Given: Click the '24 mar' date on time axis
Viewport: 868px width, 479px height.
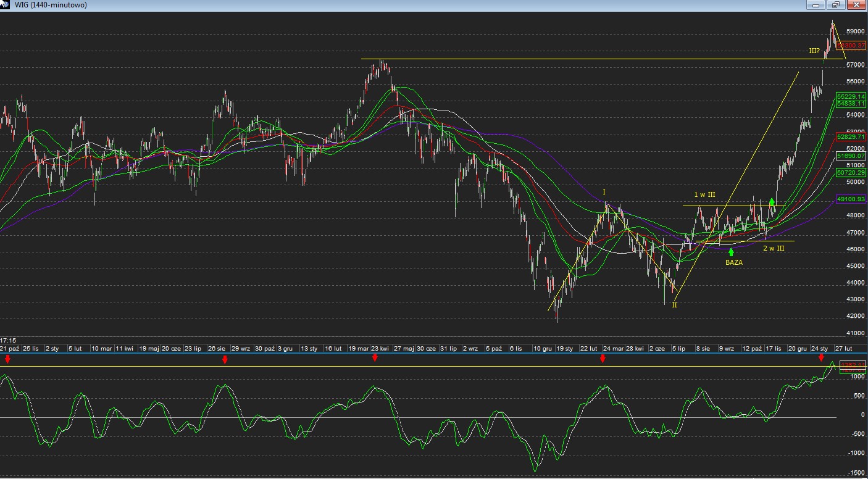Looking at the screenshot, I should click(613, 349).
